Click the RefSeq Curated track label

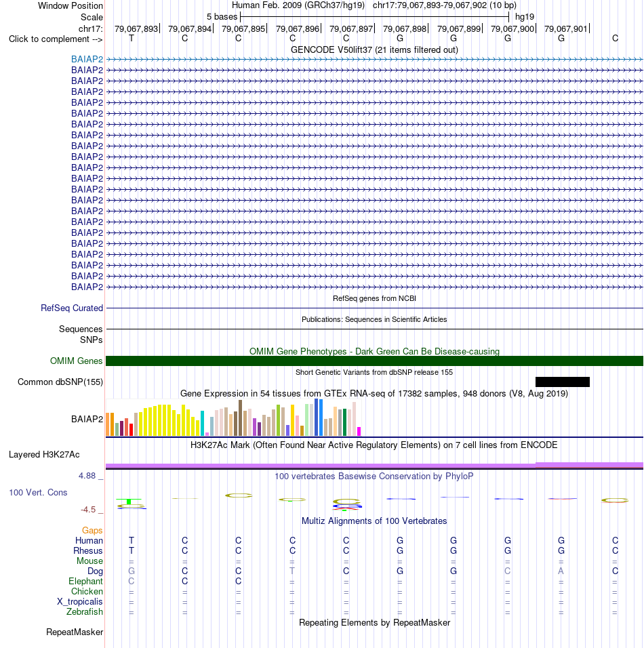pyautogui.click(x=71, y=308)
